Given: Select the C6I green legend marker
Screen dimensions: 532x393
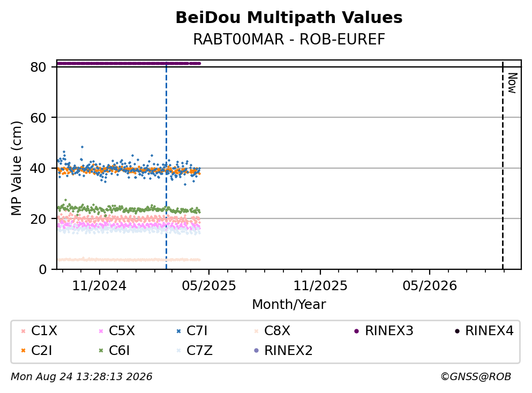Looking at the screenshot, I should (101, 351).
